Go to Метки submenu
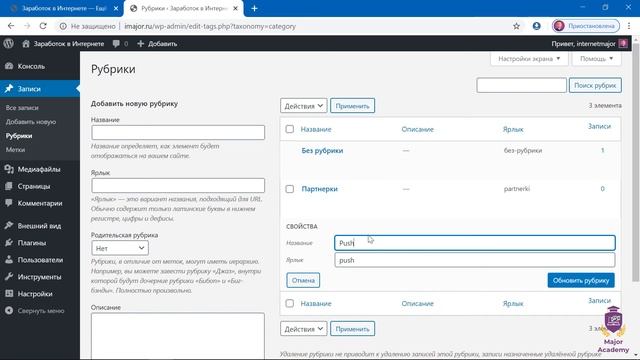 click(x=16, y=150)
